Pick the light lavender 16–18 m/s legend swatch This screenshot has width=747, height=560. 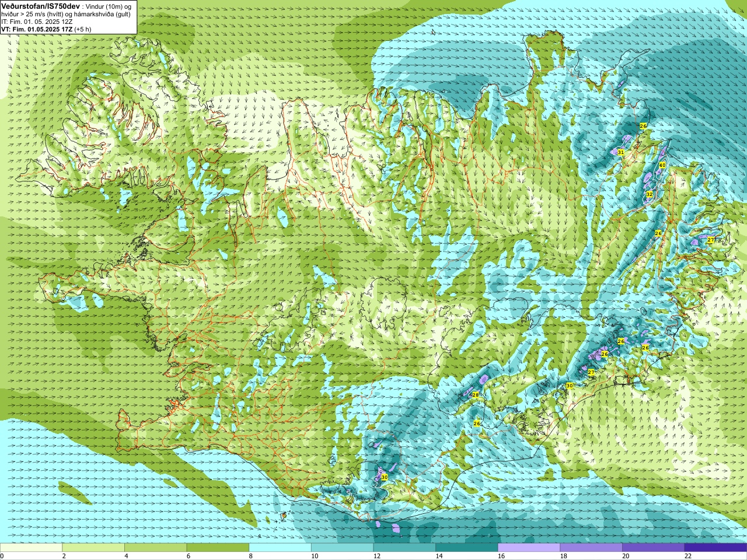[529, 548]
